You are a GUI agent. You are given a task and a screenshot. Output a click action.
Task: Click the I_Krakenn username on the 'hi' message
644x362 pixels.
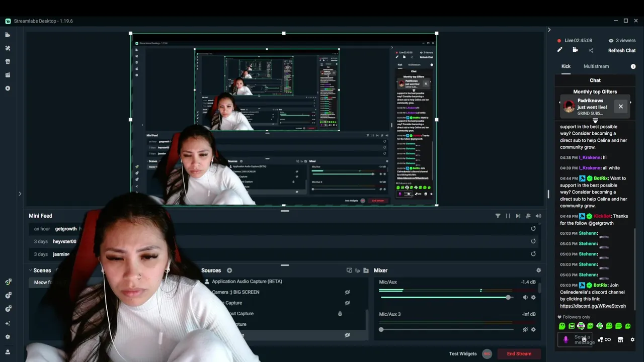(x=590, y=157)
